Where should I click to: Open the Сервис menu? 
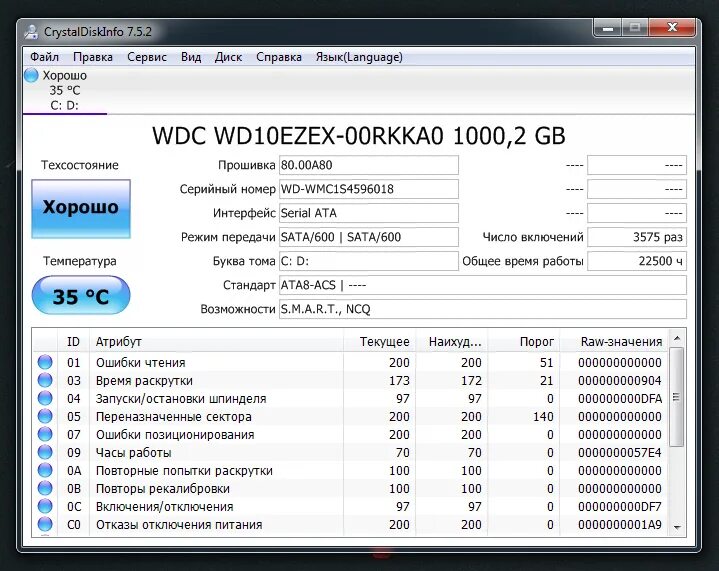[147, 57]
